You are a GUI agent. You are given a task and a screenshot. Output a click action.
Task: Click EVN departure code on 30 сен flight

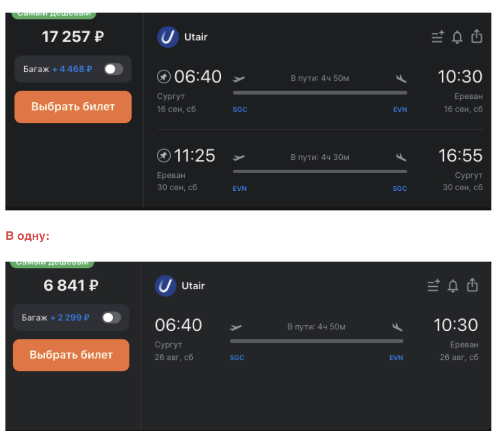tap(240, 189)
